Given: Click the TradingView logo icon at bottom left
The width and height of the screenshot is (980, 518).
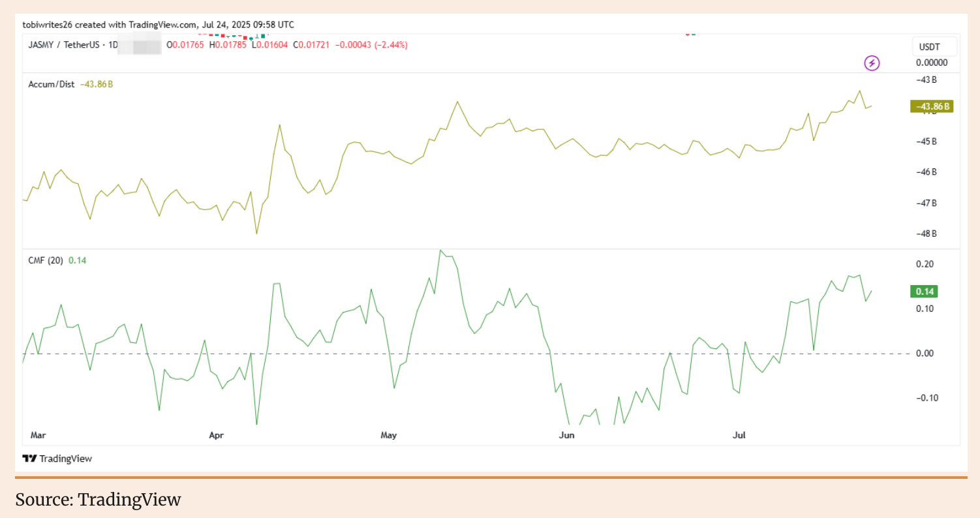Looking at the screenshot, I should click(x=29, y=459).
